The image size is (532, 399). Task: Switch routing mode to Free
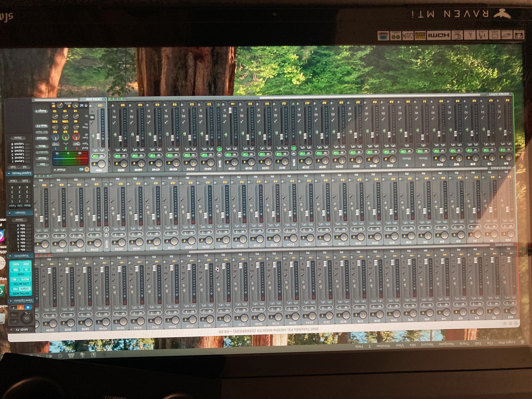15,289
